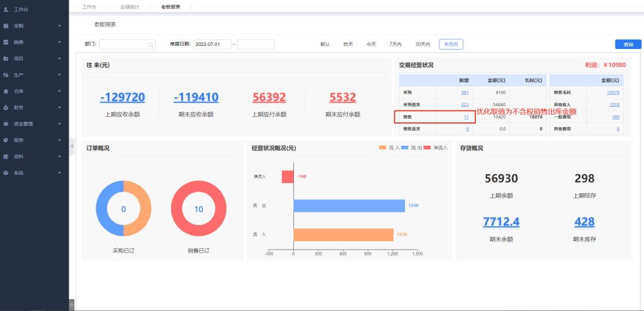The image size is (644, 311).
Task: Click the 报表 pie chart icon
Action: click(x=5, y=140)
